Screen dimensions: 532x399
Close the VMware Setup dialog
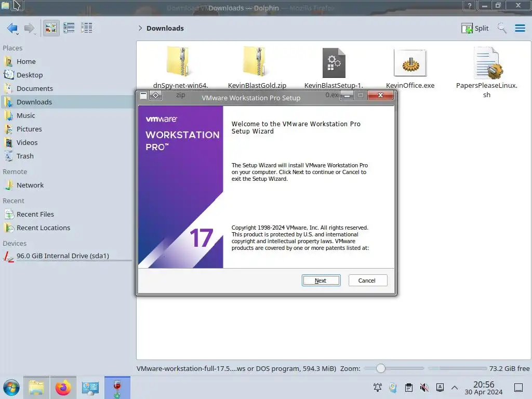tap(380, 96)
